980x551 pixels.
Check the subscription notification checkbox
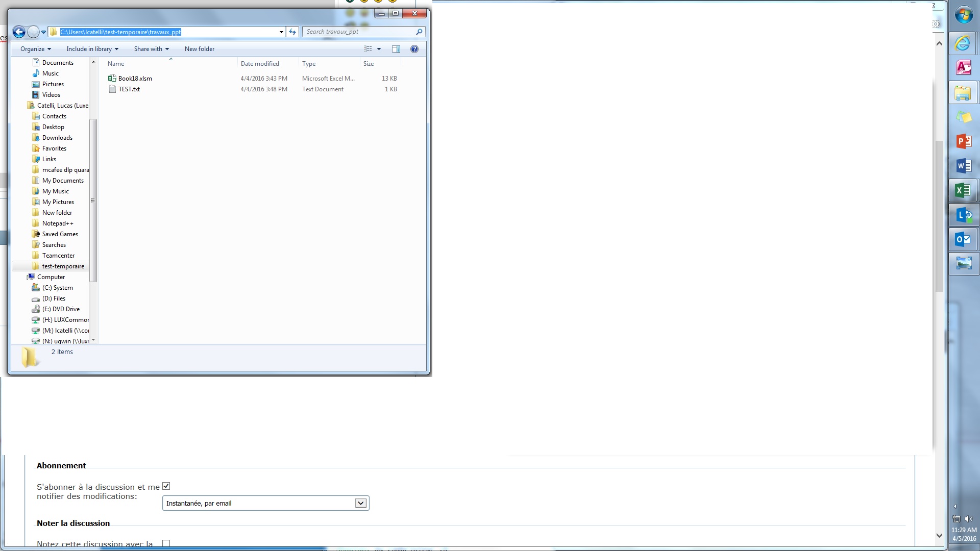165,486
